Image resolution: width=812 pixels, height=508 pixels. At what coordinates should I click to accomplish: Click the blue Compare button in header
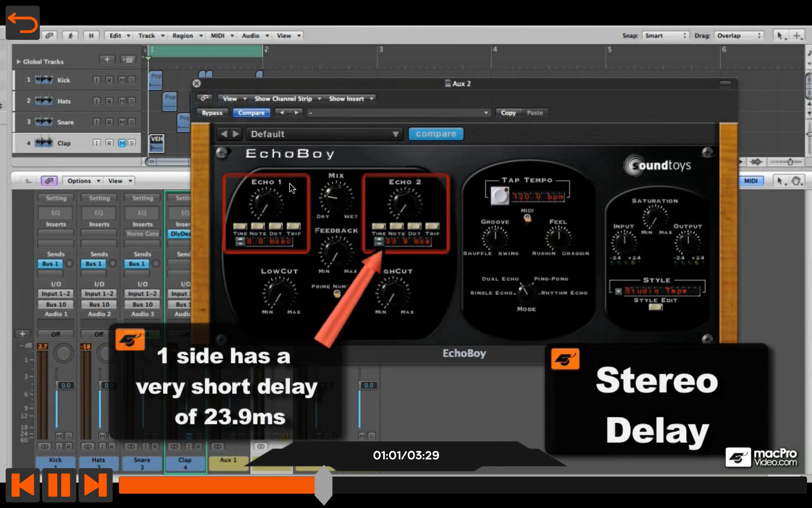pos(251,113)
